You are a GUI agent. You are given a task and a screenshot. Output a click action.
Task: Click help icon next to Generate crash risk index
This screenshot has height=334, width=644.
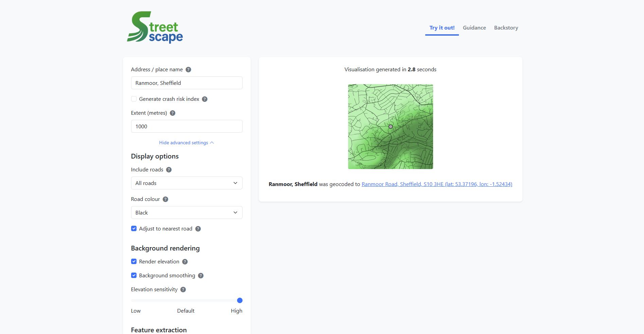(x=204, y=99)
